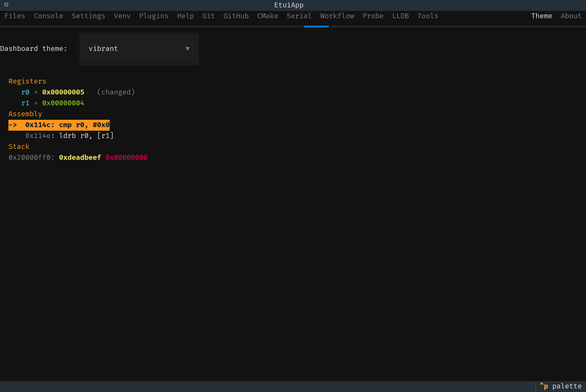
Task: Click the active Theme tab
Action: pos(542,16)
